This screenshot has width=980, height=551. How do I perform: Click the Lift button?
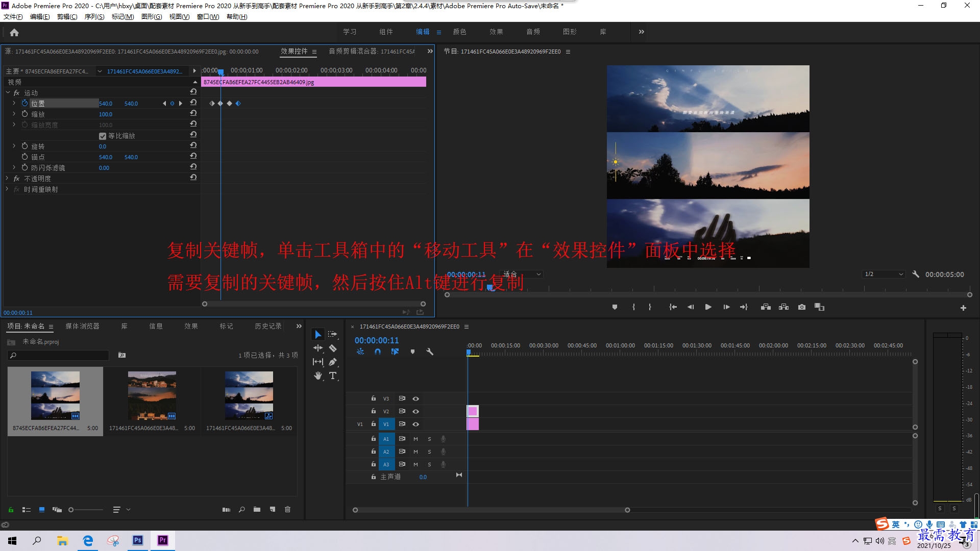[x=766, y=307]
